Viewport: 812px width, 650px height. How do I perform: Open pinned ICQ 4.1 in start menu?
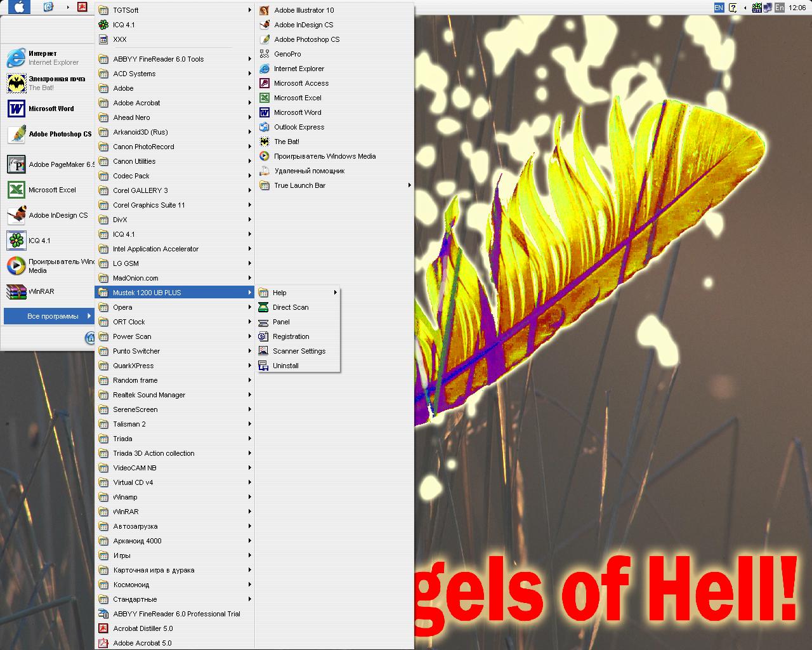(x=48, y=241)
